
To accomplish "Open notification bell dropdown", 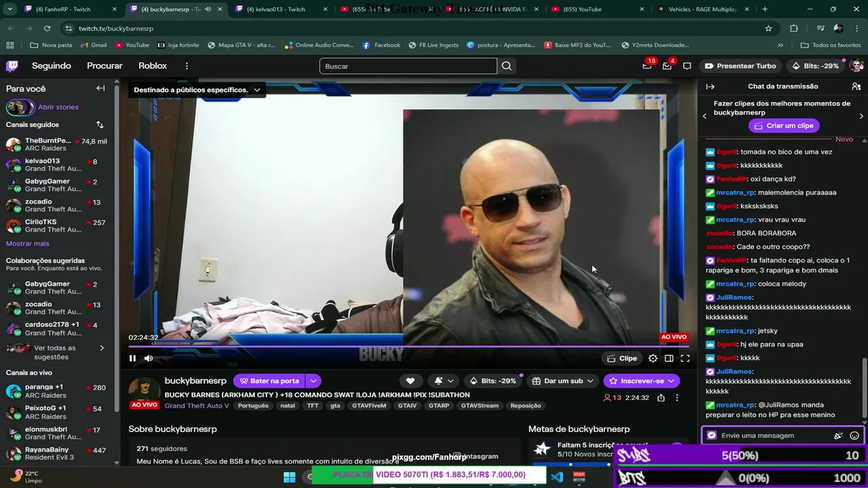I will [443, 381].
